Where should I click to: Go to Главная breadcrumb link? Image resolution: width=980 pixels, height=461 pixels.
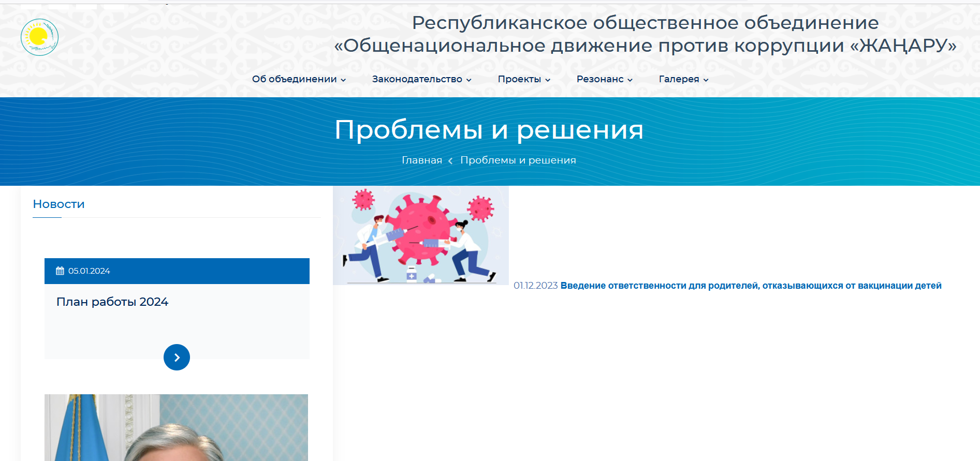point(422,160)
